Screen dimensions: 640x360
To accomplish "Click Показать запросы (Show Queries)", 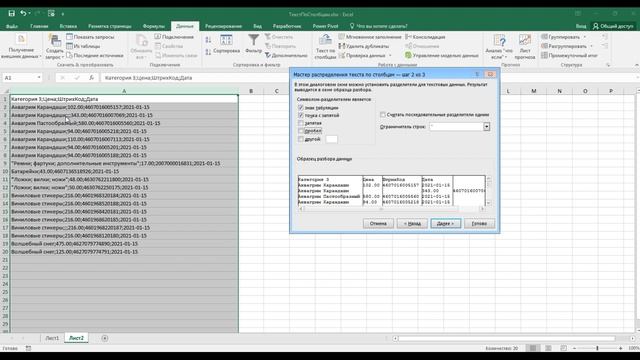I will click(x=90, y=37).
